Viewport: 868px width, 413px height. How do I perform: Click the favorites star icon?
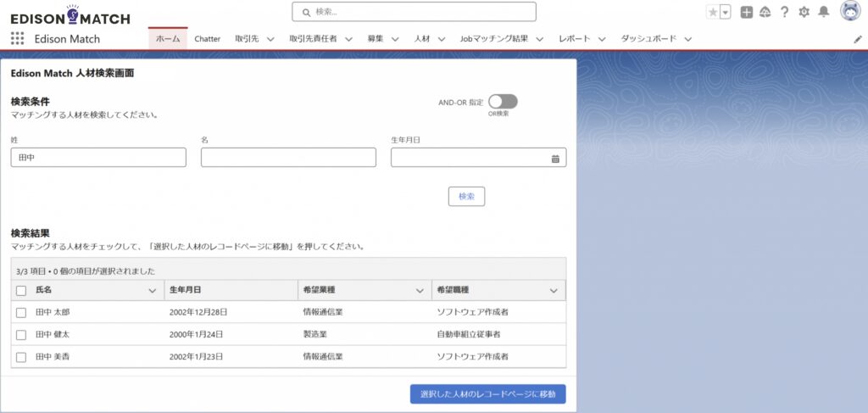713,12
